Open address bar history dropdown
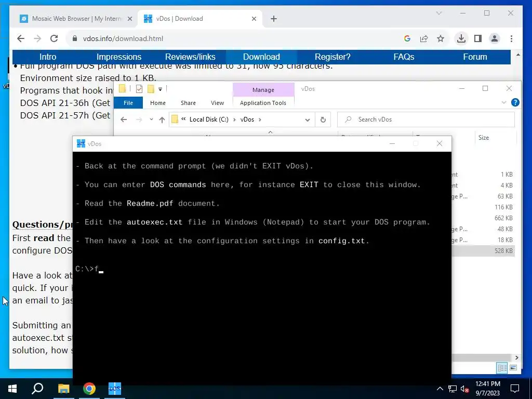532x399 pixels. click(308, 120)
